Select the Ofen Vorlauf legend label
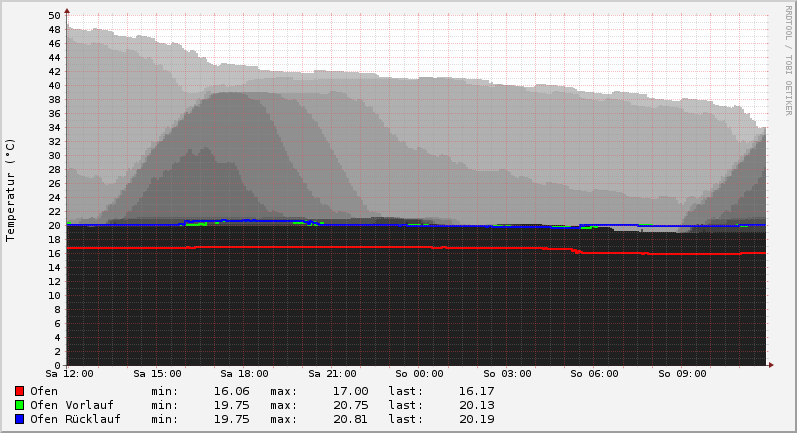Viewport: 797px width, 433px height. 72,405
